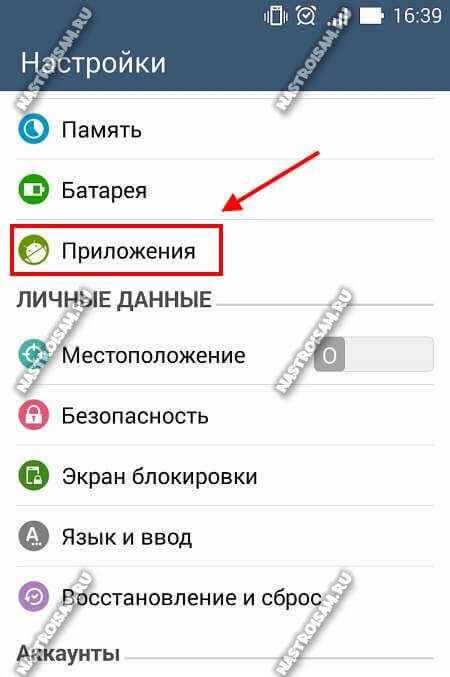The image size is (450, 677).
Task: Tap the Экран блокировки icon
Action: (x=33, y=476)
